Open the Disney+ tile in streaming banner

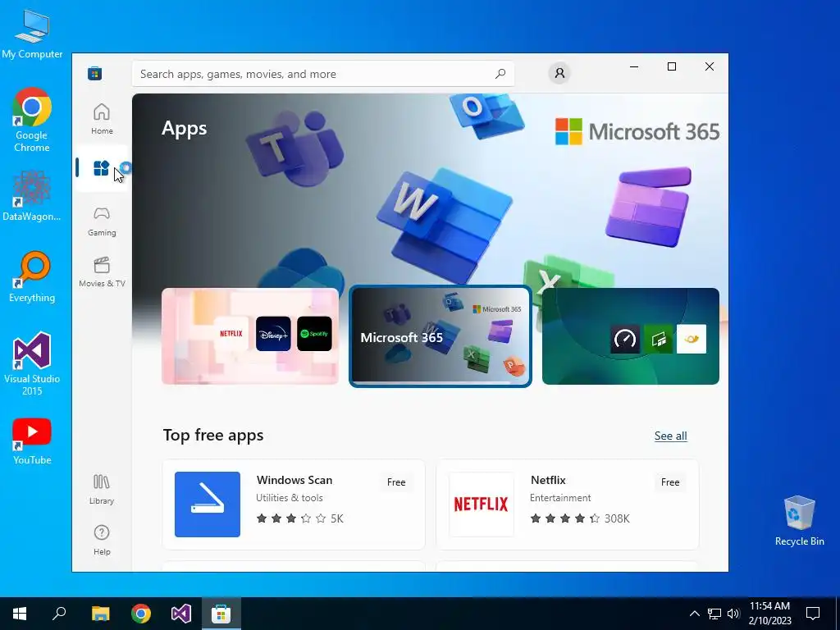(273, 333)
